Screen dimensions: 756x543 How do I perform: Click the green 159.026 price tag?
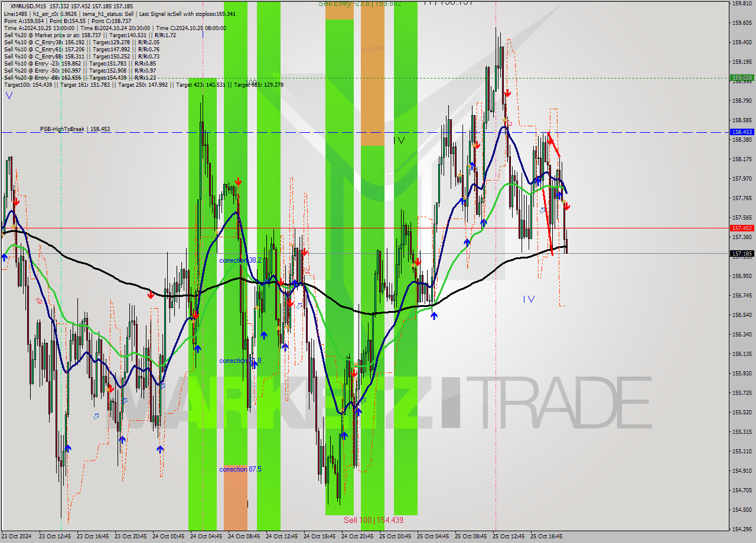click(742, 77)
